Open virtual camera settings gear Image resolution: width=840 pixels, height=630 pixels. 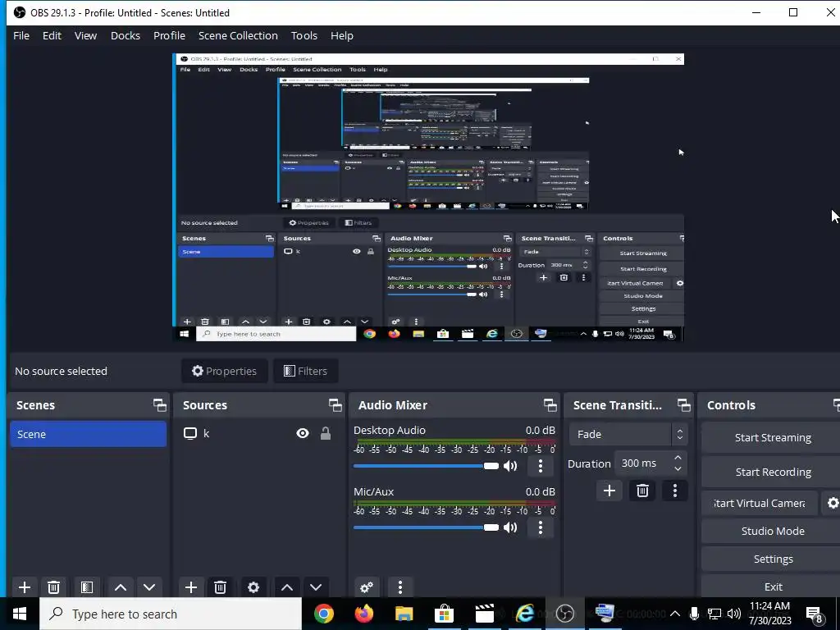(832, 503)
